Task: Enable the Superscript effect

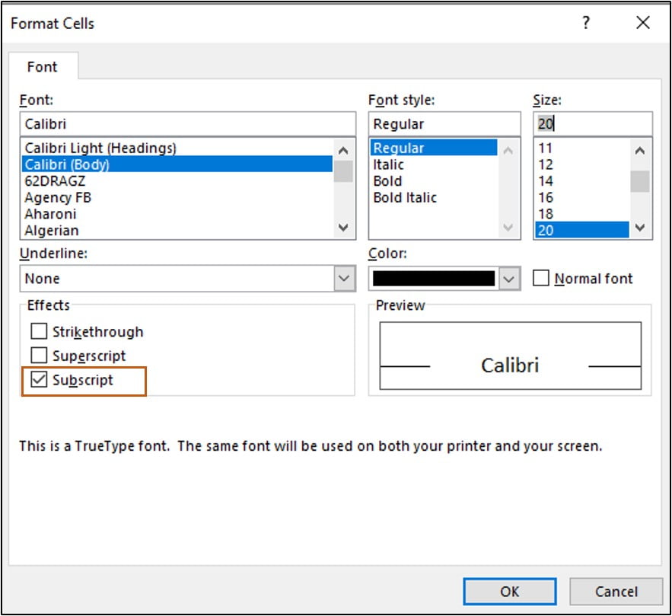Action: 40,356
